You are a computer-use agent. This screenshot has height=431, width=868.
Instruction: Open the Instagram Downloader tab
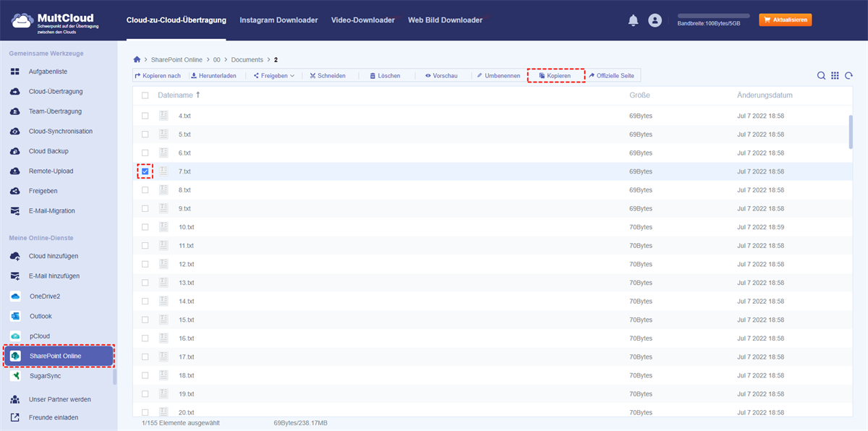click(x=278, y=20)
